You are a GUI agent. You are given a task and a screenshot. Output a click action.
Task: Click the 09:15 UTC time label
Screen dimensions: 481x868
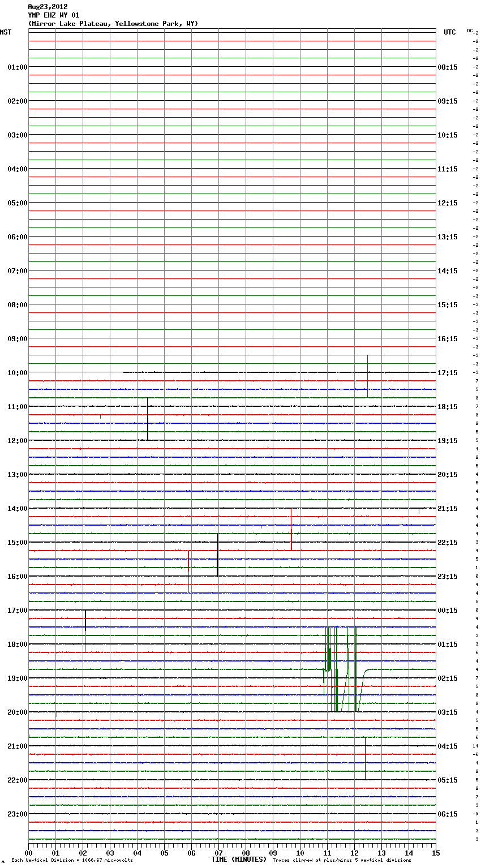click(x=448, y=101)
